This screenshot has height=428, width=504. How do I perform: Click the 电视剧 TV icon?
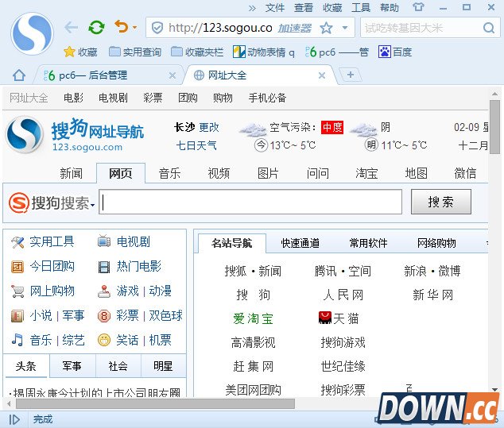(104, 241)
